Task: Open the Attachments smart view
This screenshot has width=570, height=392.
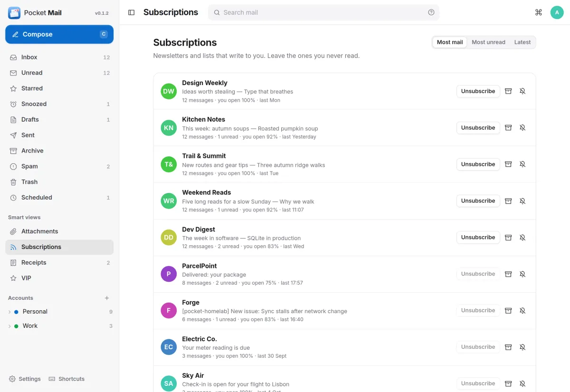Action: 59,231
